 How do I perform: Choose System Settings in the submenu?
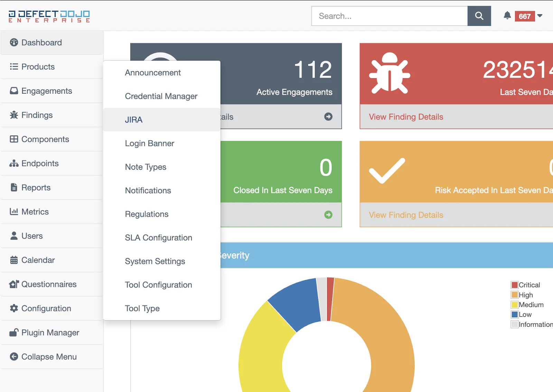coord(155,261)
